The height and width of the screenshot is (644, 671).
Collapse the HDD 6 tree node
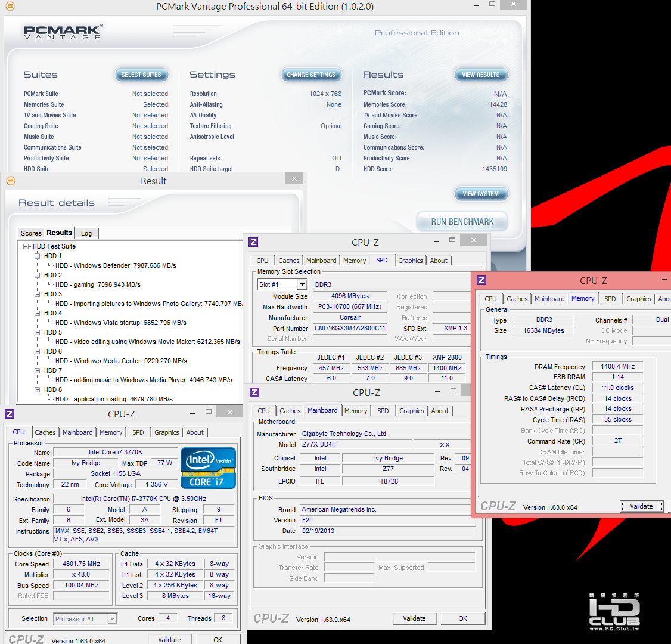(x=38, y=351)
